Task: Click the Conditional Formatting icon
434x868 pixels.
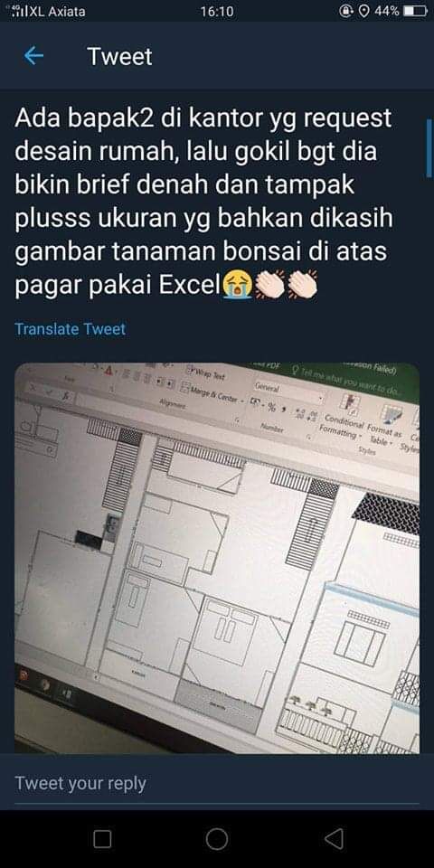Action: click(x=349, y=406)
